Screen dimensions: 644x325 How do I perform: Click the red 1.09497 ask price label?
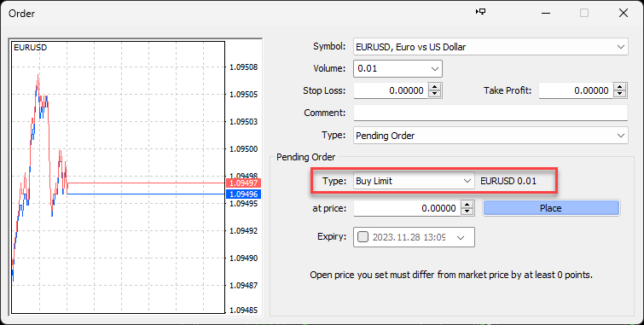pyautogui.click(x=244, y=183)
